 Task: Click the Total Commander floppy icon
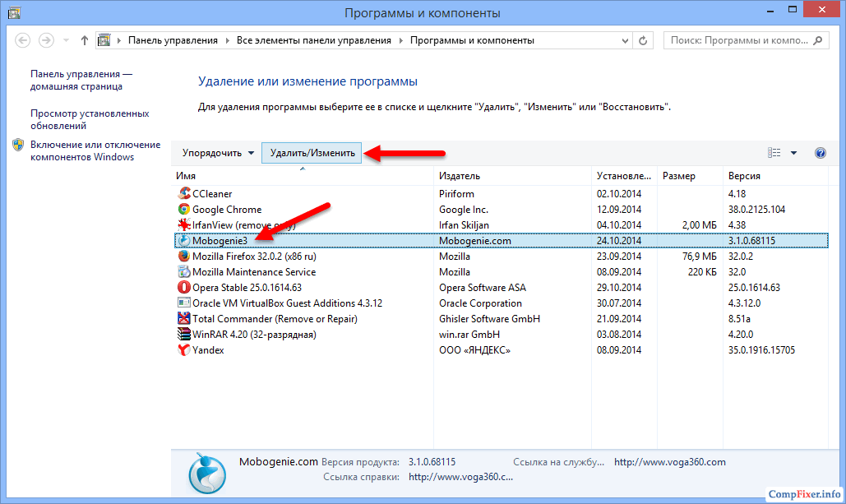click(184, 319)
